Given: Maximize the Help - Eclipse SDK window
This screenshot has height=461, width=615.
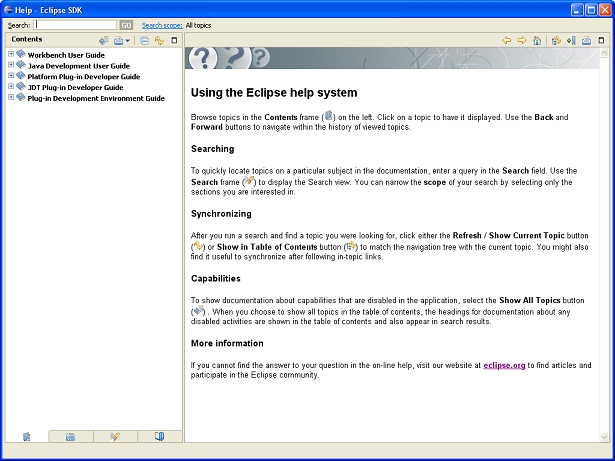Looking at the screenshot, I should (591, 10).
